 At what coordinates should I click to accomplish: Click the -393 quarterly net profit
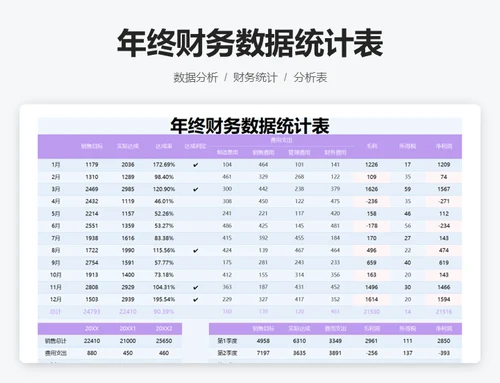[444, 353]
